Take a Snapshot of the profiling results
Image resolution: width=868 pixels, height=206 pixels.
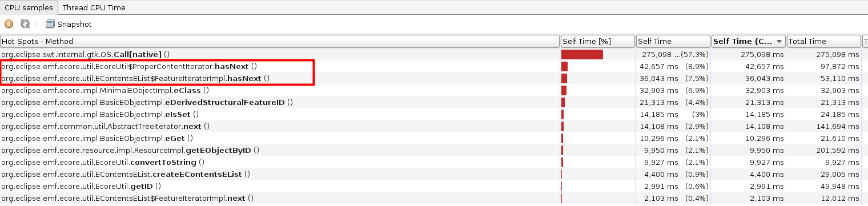tap(69, 24)
